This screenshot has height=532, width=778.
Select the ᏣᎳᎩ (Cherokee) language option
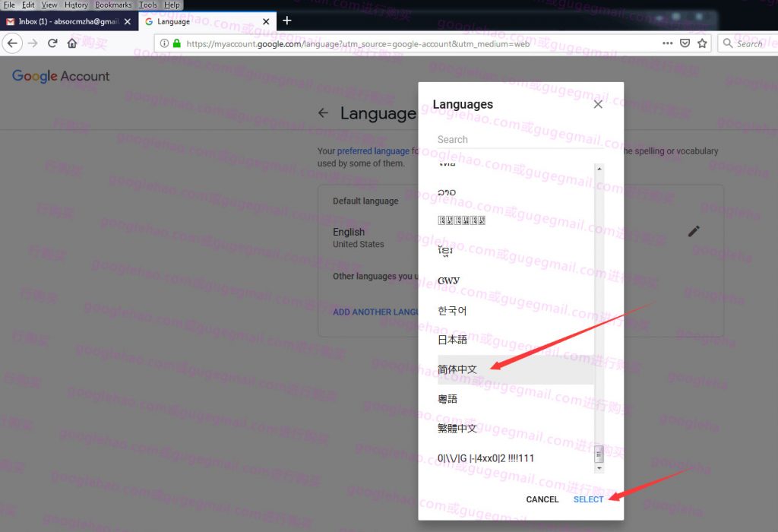coord(516,281)
